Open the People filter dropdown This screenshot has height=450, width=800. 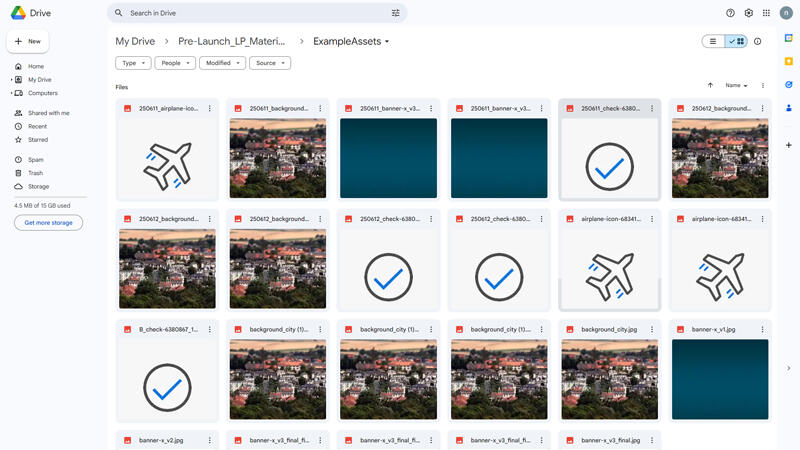175,63
